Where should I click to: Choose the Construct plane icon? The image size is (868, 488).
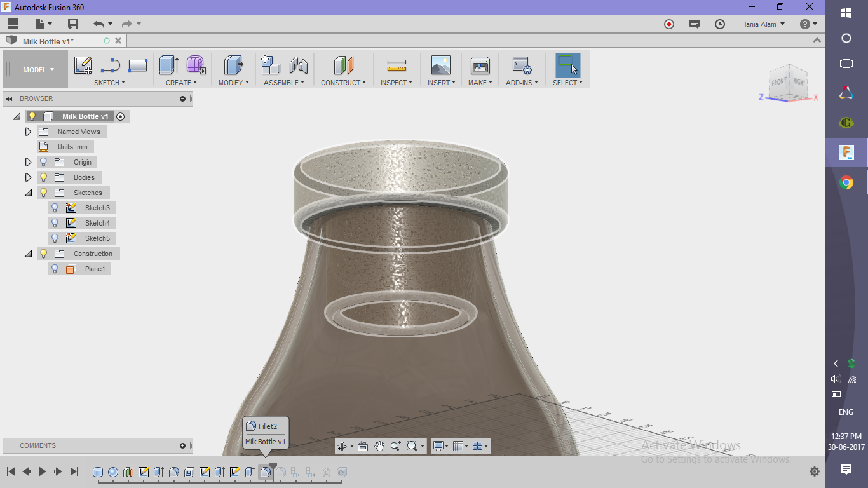coord(343,65)
